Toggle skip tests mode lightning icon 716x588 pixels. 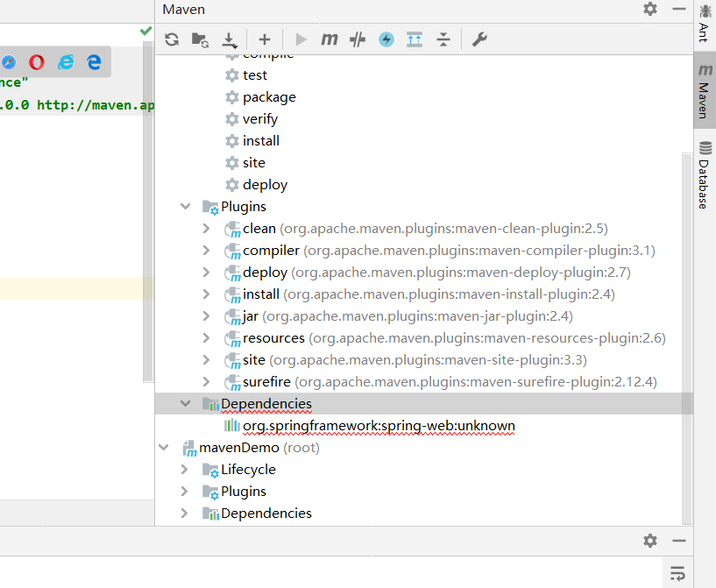point(386,39)
